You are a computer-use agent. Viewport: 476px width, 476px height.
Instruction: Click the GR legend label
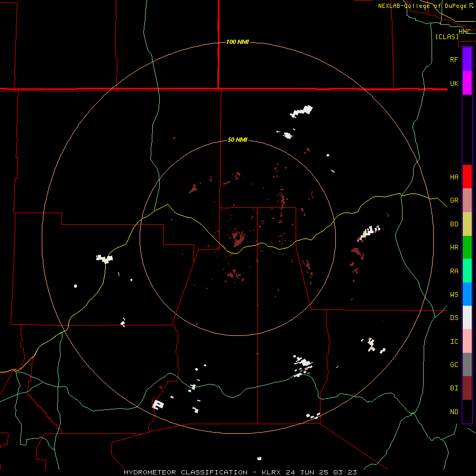point(454,200)
